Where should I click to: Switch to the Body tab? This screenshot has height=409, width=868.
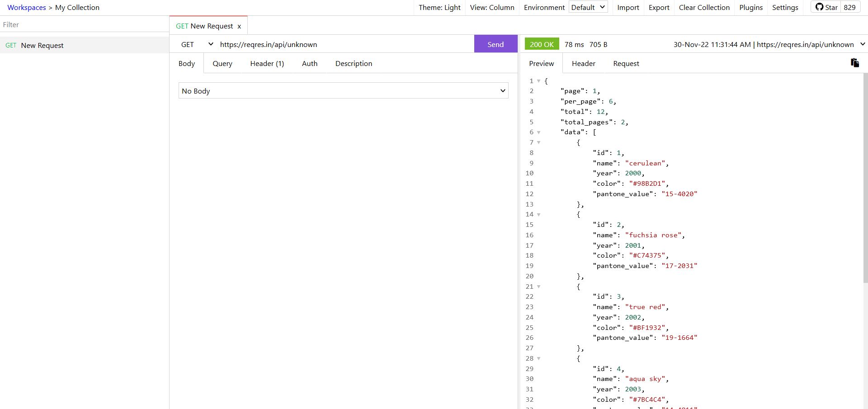click(x=187, y=63)
